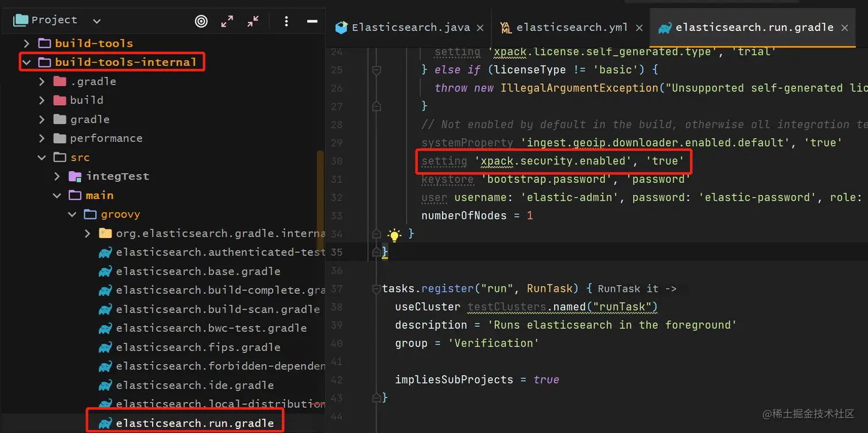868x433 pixels.
Task: Click testClusters on line 38
Action: 506,307
